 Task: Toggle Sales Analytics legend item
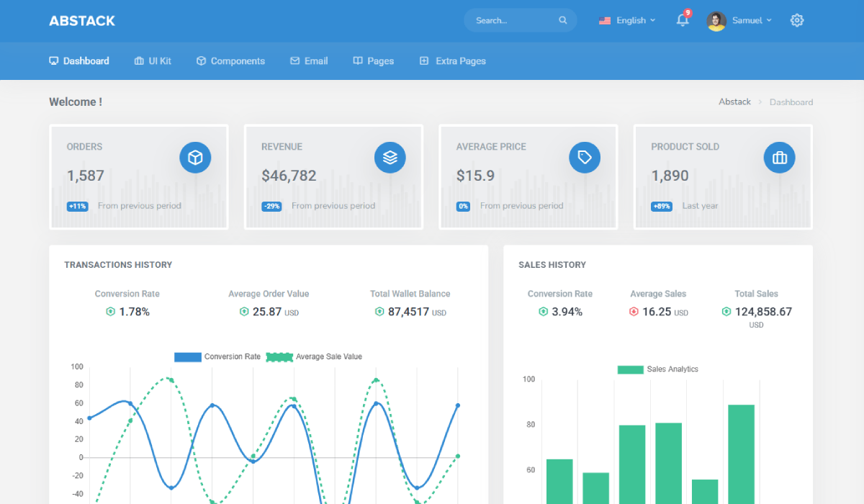coord(658,369)
